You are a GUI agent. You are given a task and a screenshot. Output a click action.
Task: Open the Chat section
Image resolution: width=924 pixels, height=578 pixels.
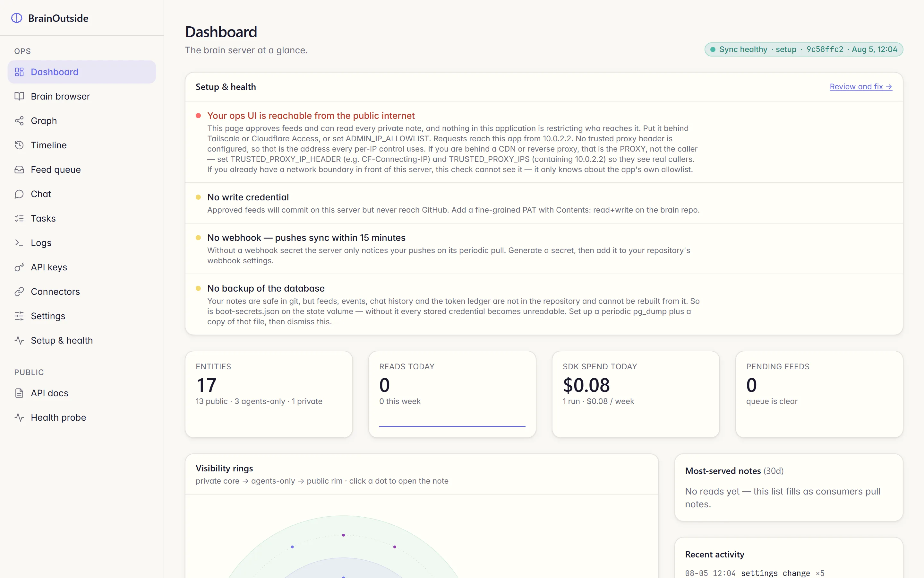pos(82,194)
